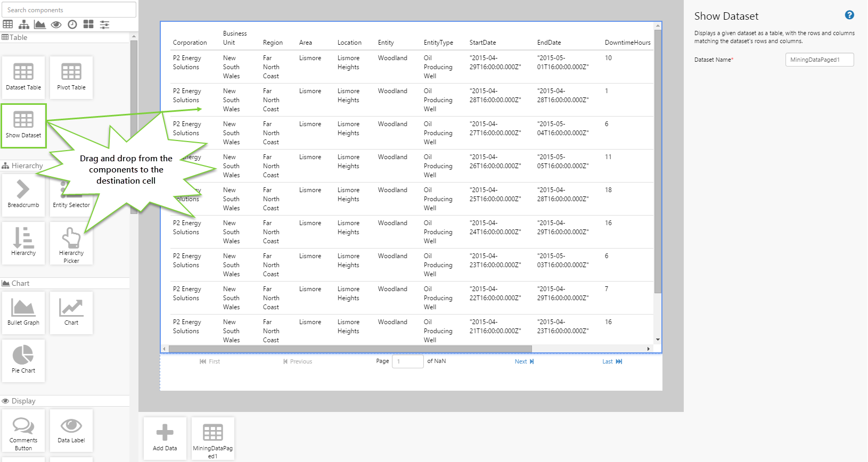
Task: Select the Hierarchy Picker component
Action: click(71, 243)
